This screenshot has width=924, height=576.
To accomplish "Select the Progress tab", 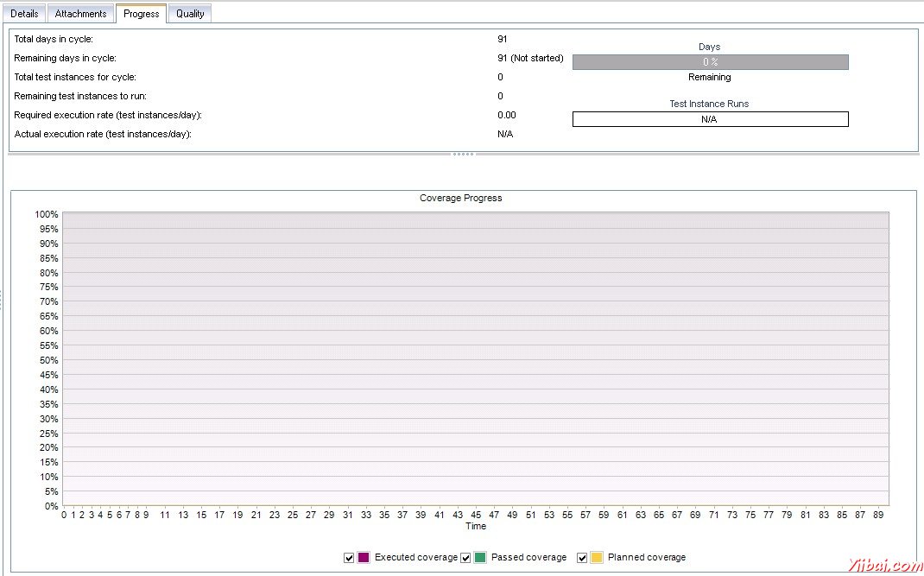I will click(x=142, y=14).
